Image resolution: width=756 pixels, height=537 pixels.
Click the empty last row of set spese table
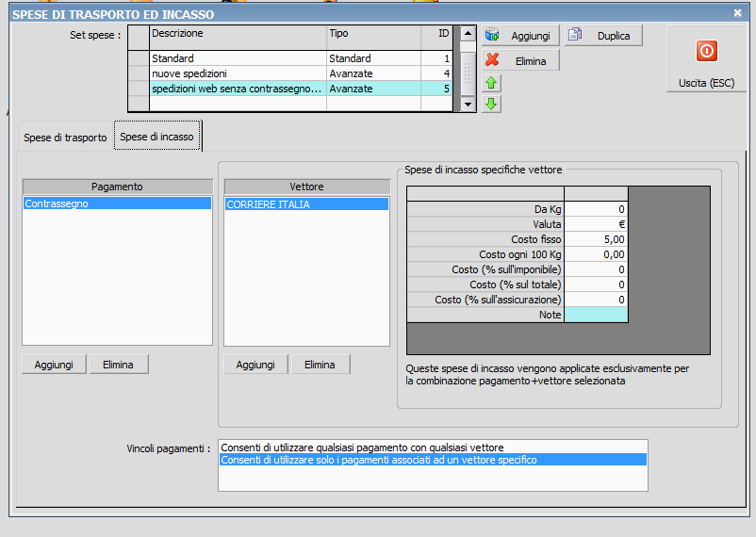(x=290, y=103)
